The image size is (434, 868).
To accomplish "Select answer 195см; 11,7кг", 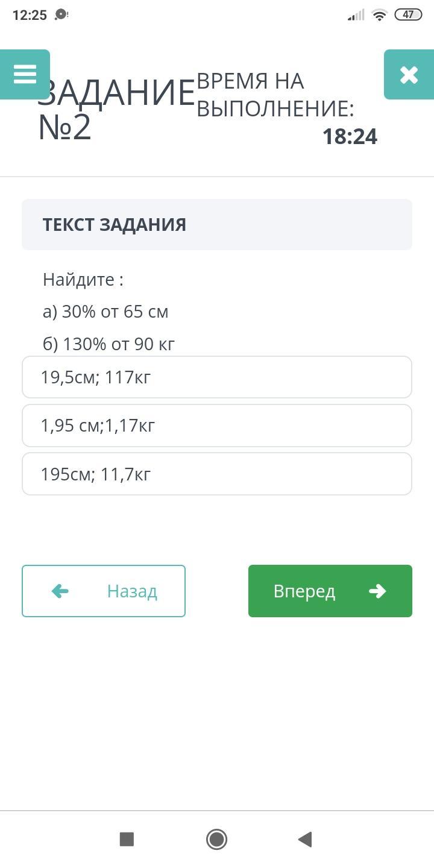I will click(217, 474).
